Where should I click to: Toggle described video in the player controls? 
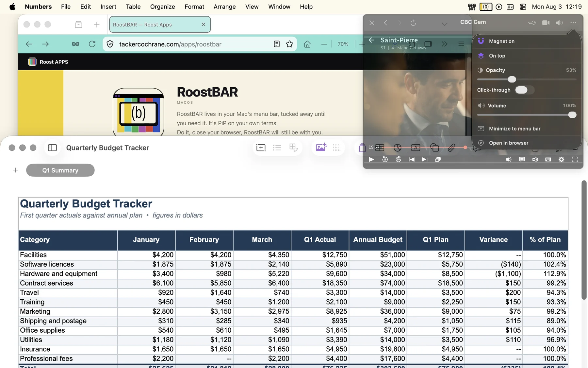pos(535,159)
